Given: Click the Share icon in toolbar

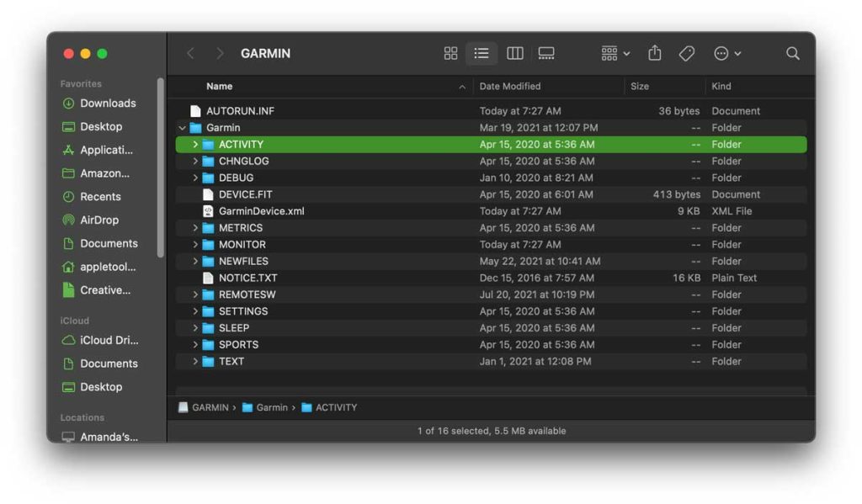Looking at the screenshot, I should tap(655, 53).
